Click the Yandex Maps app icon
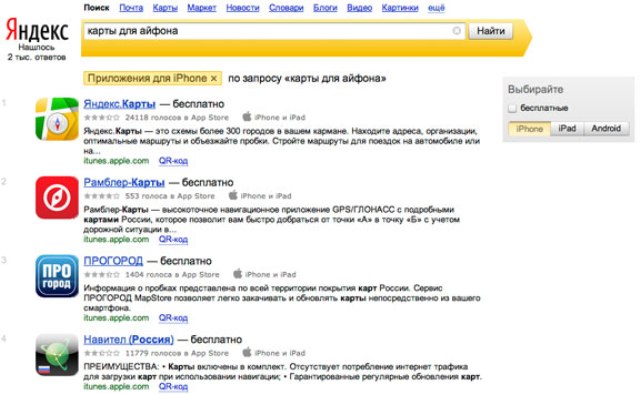Screen dimensions: 640x394 pyautogui.click(x=57, y=119)
